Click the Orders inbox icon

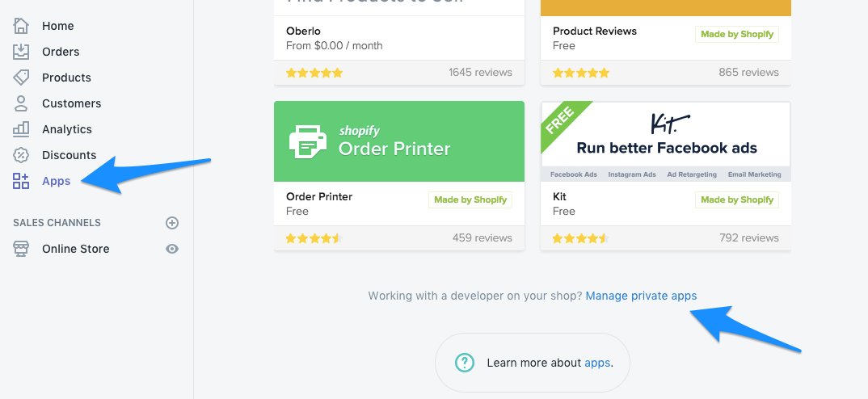coord(21,52)
